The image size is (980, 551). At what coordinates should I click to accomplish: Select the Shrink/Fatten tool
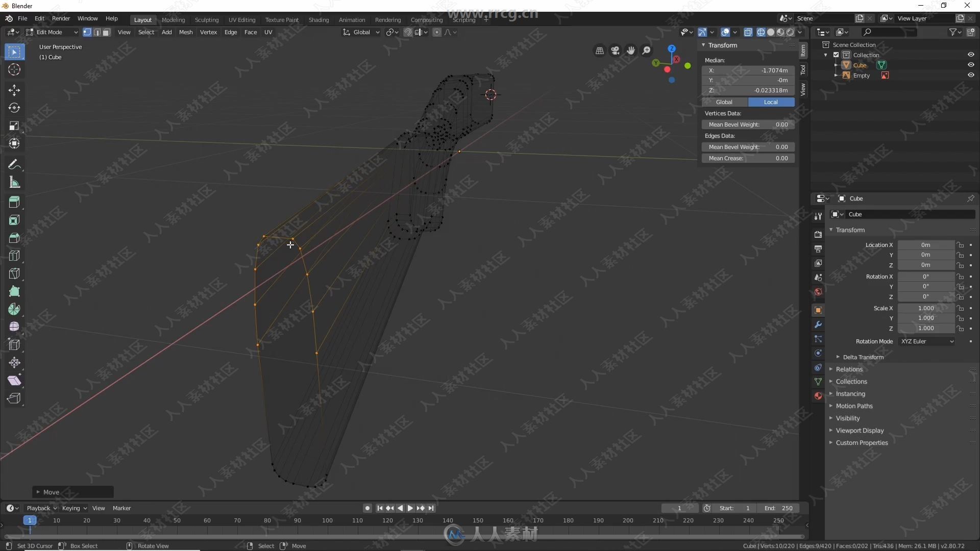click(x=14, y=363)
